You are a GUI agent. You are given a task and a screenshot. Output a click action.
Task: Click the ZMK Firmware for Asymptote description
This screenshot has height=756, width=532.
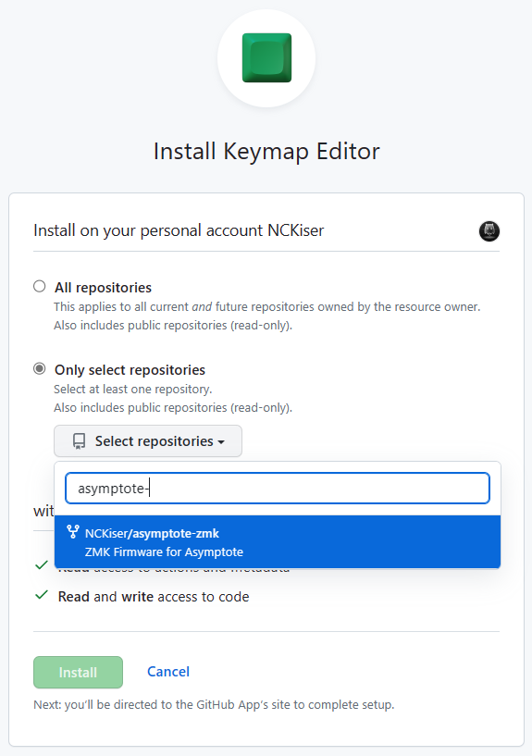(x=164, y=552)
